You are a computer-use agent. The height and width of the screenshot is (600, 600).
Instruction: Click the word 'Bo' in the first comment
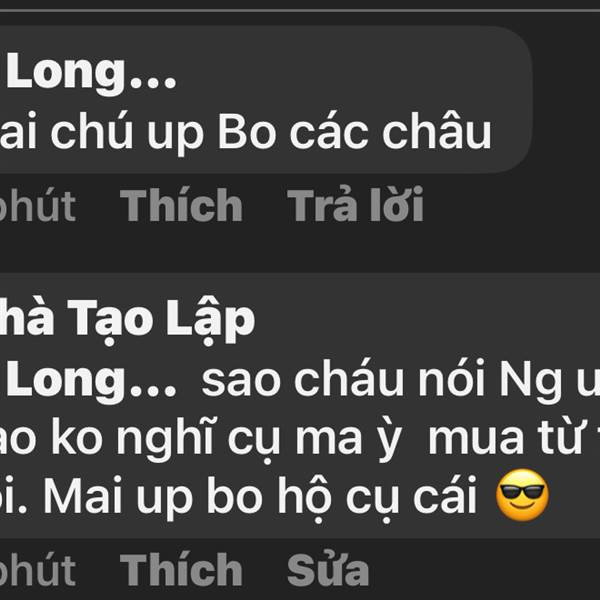(x=247, y=132)
